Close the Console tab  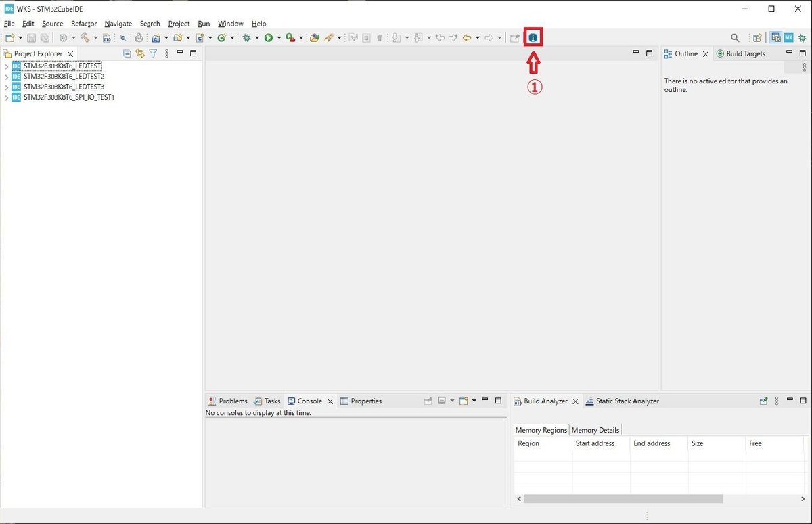(x=330, y=401)
